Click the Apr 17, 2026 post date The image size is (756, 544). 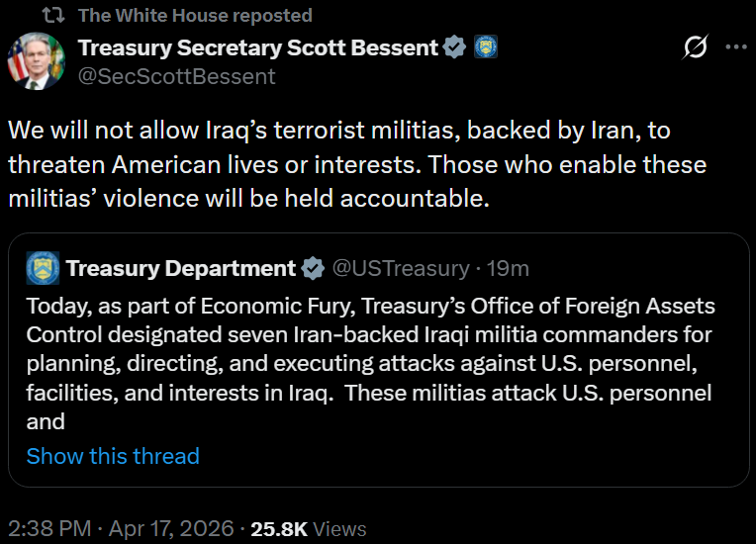(x=169, y=528)
